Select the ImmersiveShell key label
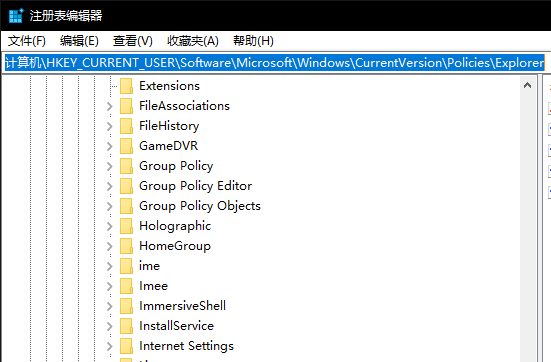The height and width of the screenshot is (362, 551). 182,306
